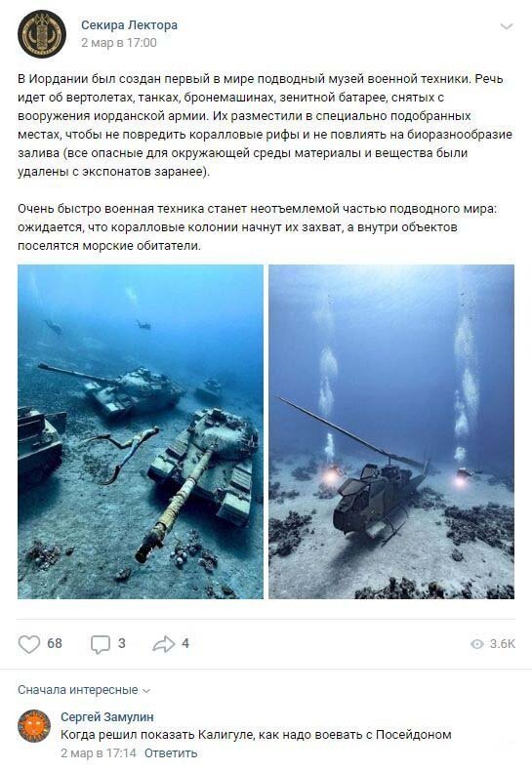Open the underwater tanks photo
The height and width of the screenshot is (771, 532).
click(141, 431)
